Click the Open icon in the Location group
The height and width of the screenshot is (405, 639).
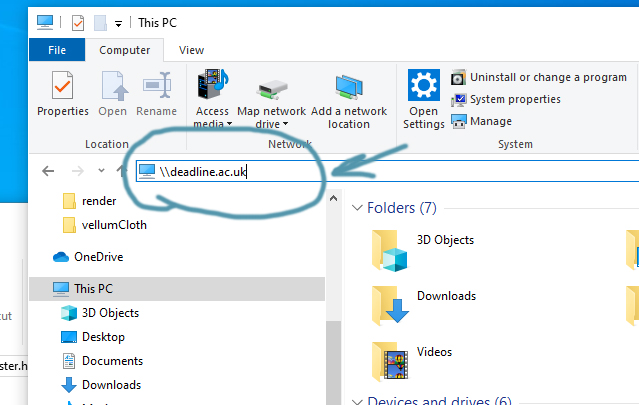pyautogui.click(x=113, y=86)
